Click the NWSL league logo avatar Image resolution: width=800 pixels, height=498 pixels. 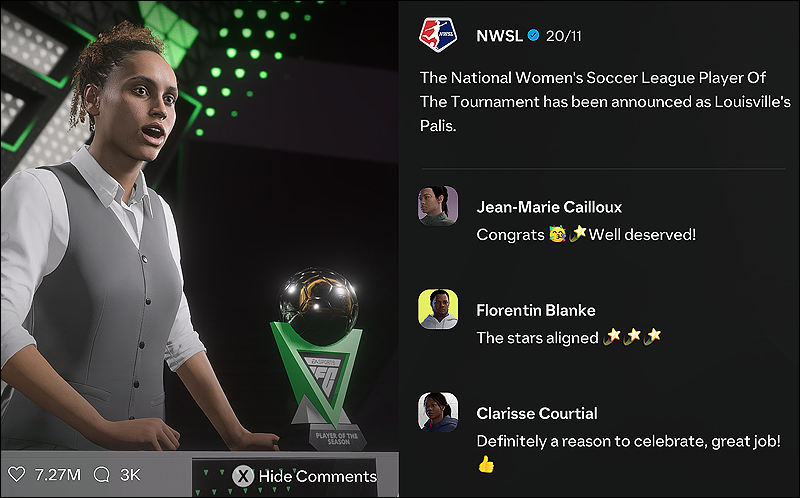(438, 35)
